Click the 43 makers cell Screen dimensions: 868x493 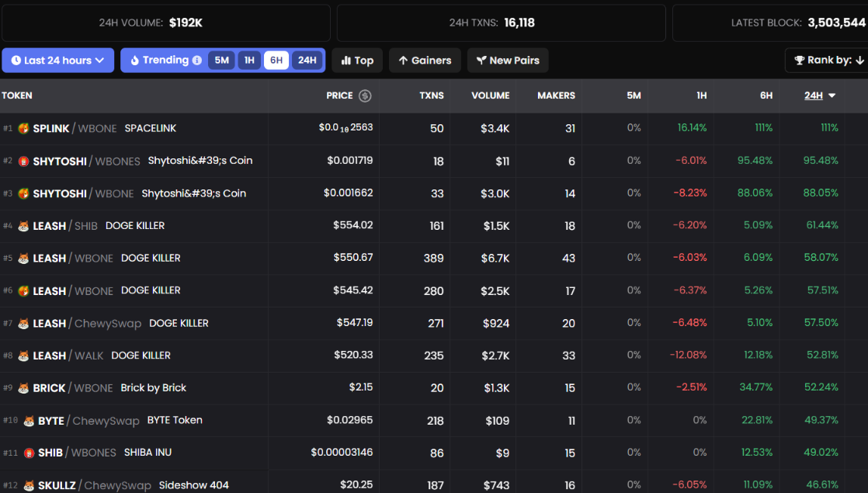click(568, 259)
